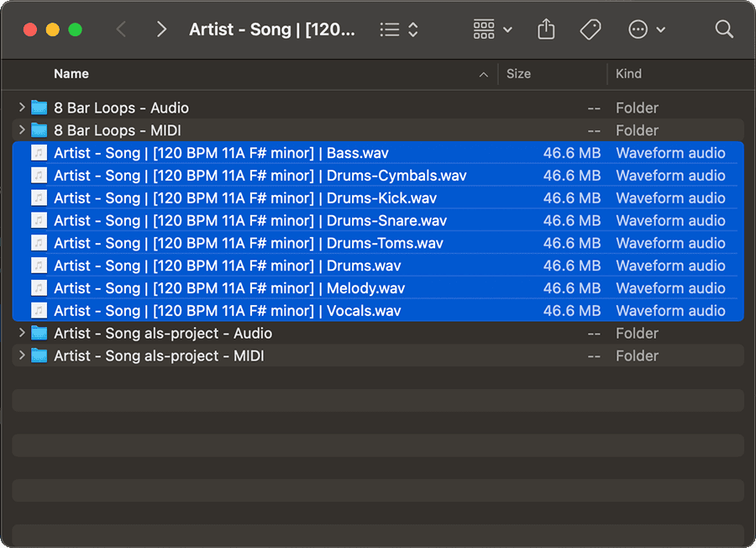Click the Drums-Kick.wav audio file icon
The image size is (756, 548).
39,198
